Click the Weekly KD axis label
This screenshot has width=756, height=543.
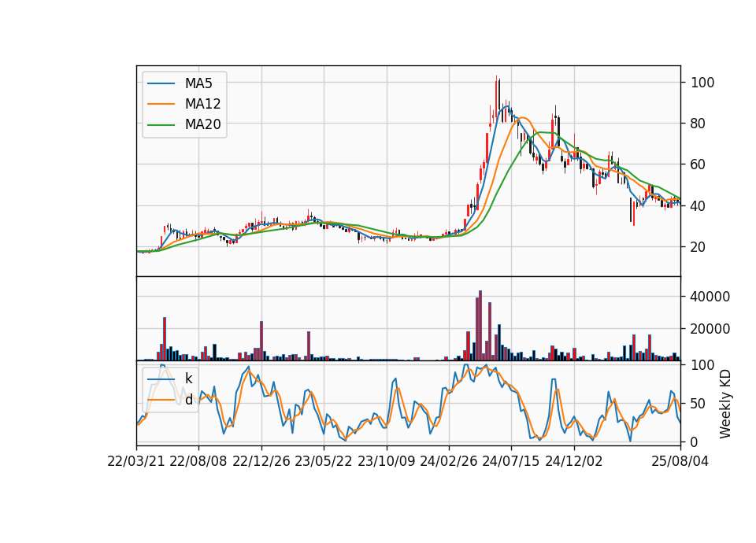pyautogui.click(x=724, y=404)
